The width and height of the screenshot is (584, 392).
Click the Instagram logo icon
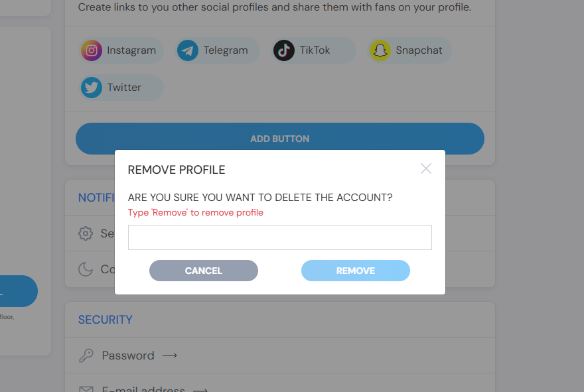[92, 50]
